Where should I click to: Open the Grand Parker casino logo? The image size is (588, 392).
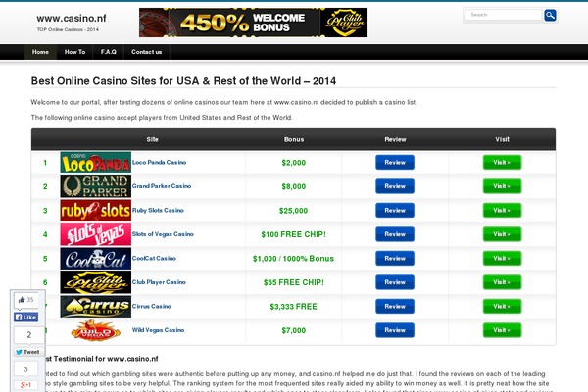pyautogui.click(x=96, y=186)
